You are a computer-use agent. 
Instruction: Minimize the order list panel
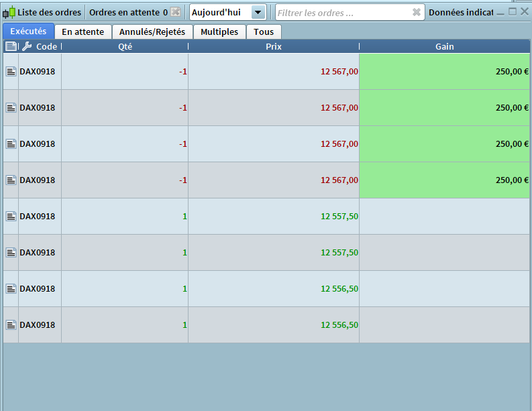tap(500, 13)
